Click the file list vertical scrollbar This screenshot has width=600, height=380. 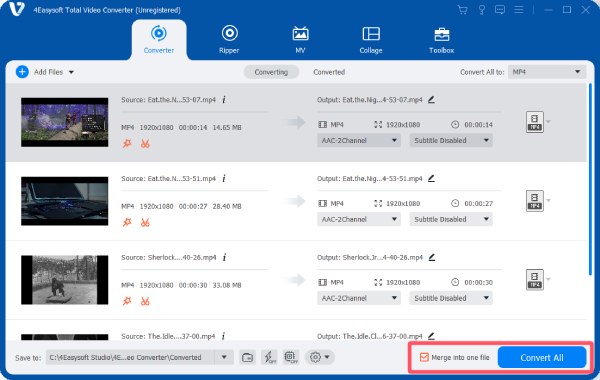tap(590, 179)
